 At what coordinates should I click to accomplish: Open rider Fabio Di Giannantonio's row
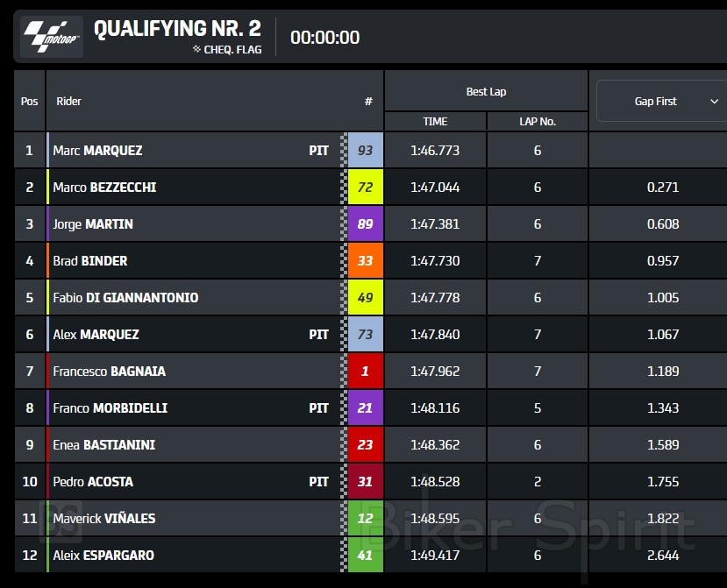click(125, 298)
